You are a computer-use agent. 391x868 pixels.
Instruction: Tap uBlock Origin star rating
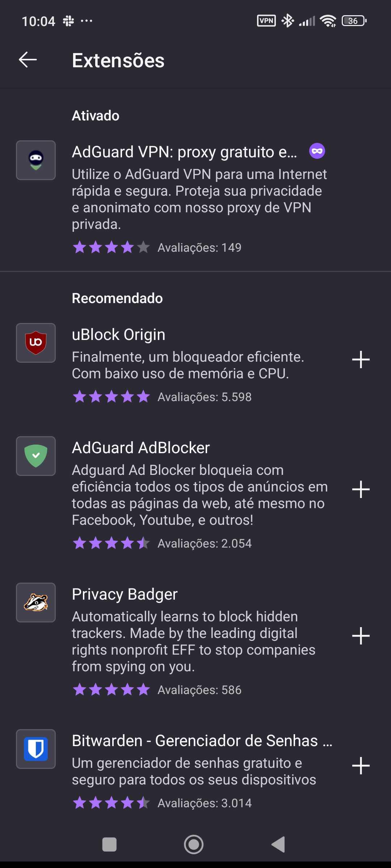click(x=112, y=397)
